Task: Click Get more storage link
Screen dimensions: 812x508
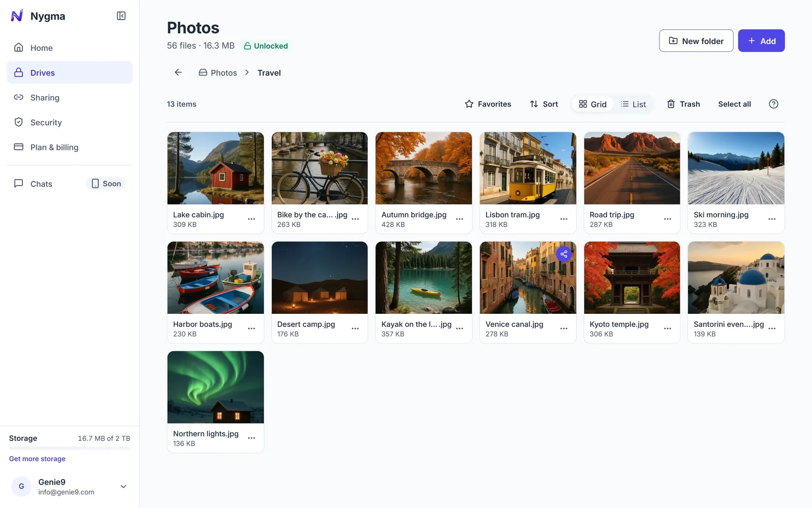Action: pyautogui.click(x=37, y=458)
